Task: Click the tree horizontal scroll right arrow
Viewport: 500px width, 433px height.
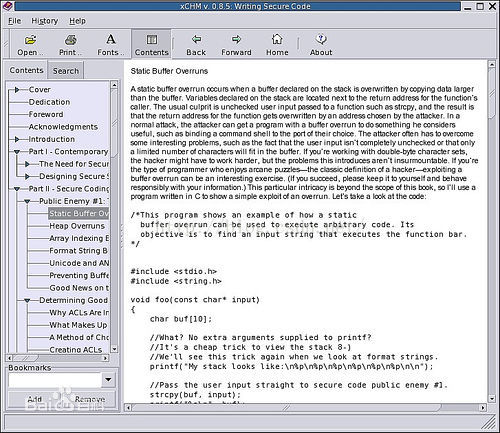Action: pos(105,358)
